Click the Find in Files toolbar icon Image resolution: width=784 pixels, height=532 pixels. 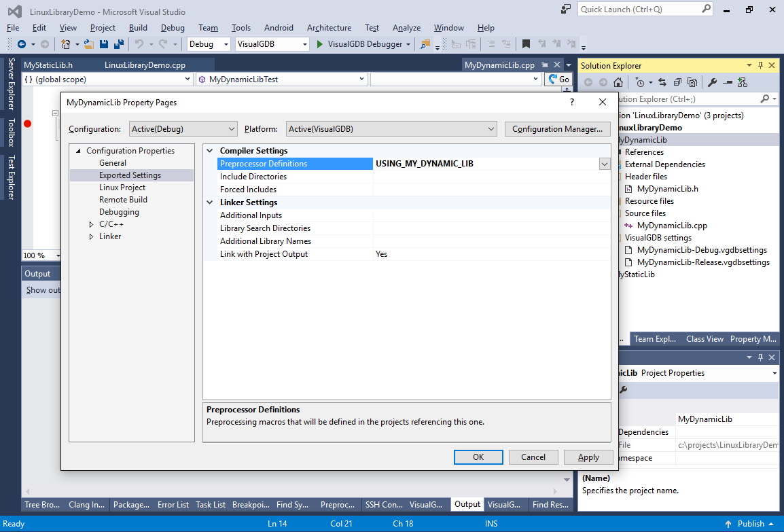point(425,44)
